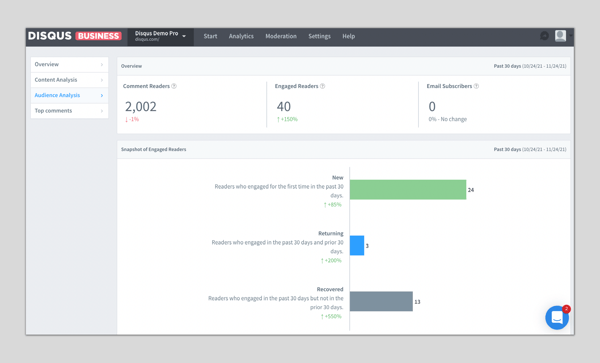Click the +150% change indicator
The height and width of the screenshot is (363, 600).
click(x=287, y=119)
